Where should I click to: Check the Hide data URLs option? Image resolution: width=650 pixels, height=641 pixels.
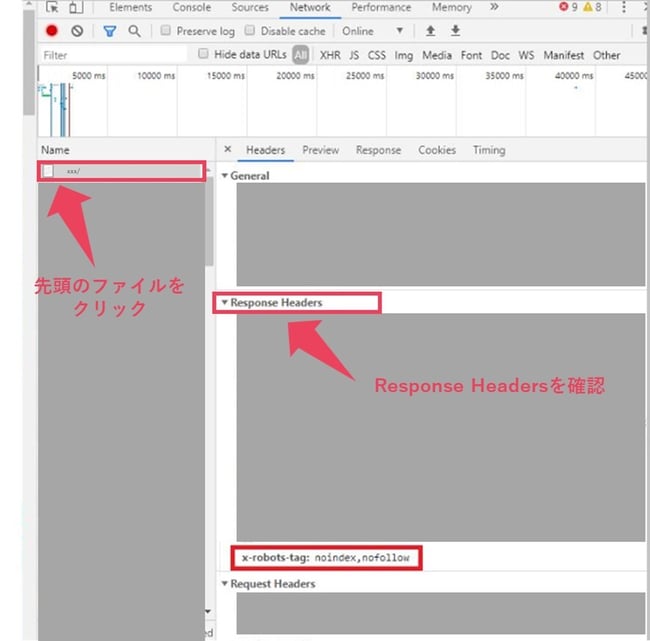pos(204,55)
